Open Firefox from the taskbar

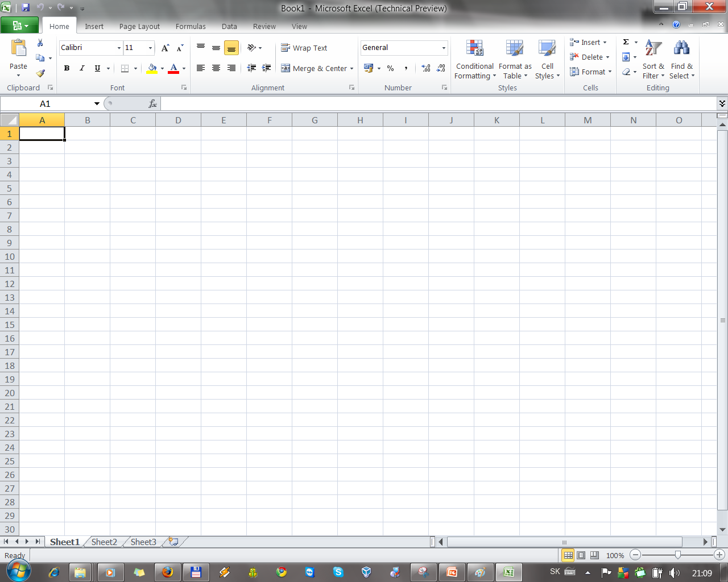tap(167, 572)
